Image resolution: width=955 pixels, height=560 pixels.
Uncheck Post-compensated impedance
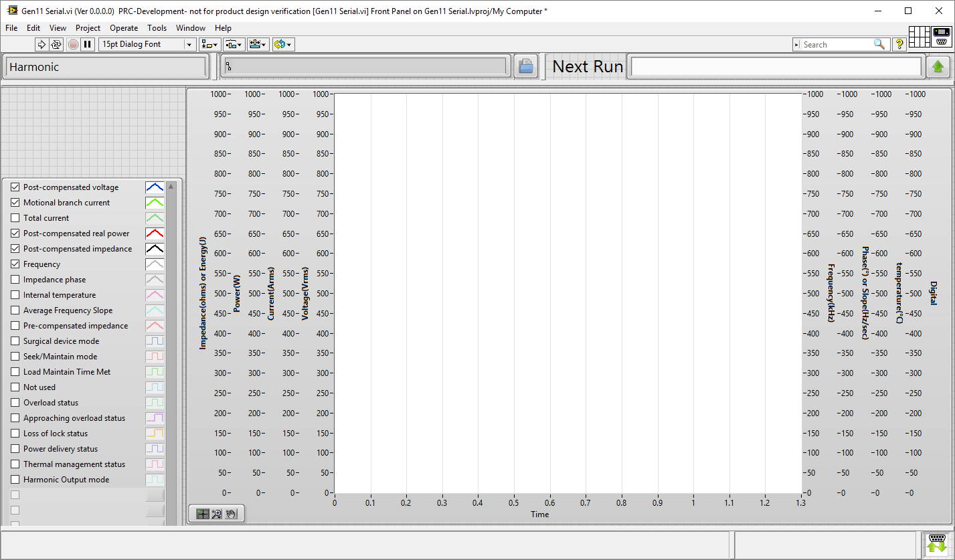(15, 249)
